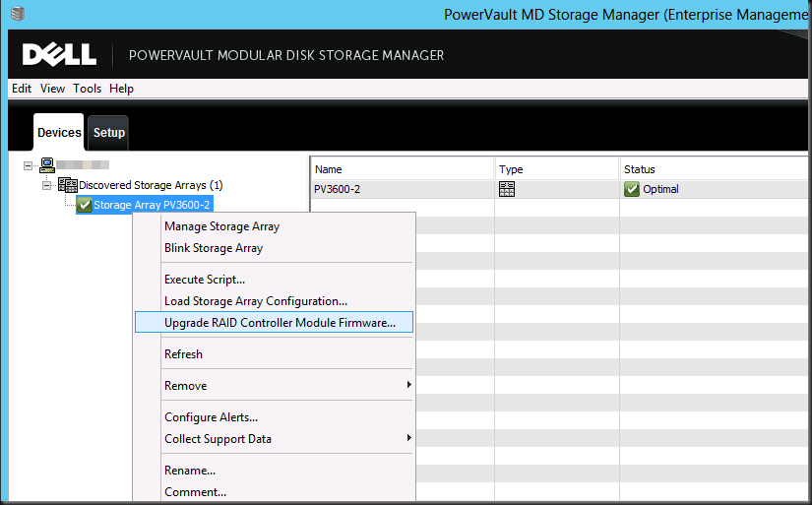
Task: Click the blurred management station name
Action: (83, 164)
